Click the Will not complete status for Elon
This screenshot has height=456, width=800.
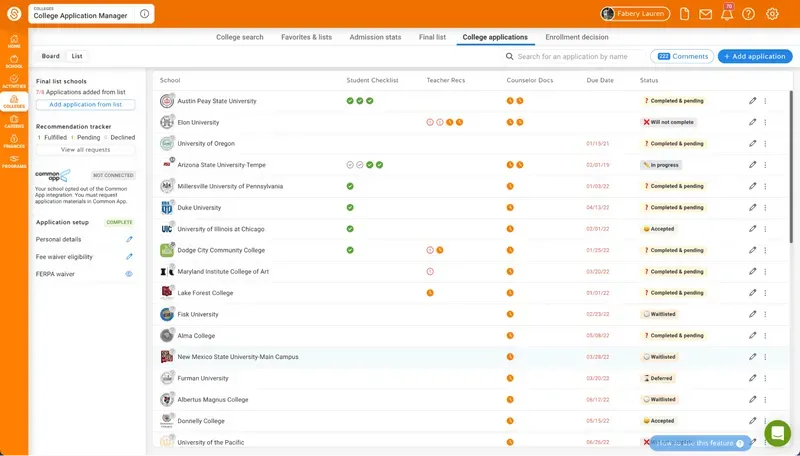pyautogui.click(x=668, y=122)
